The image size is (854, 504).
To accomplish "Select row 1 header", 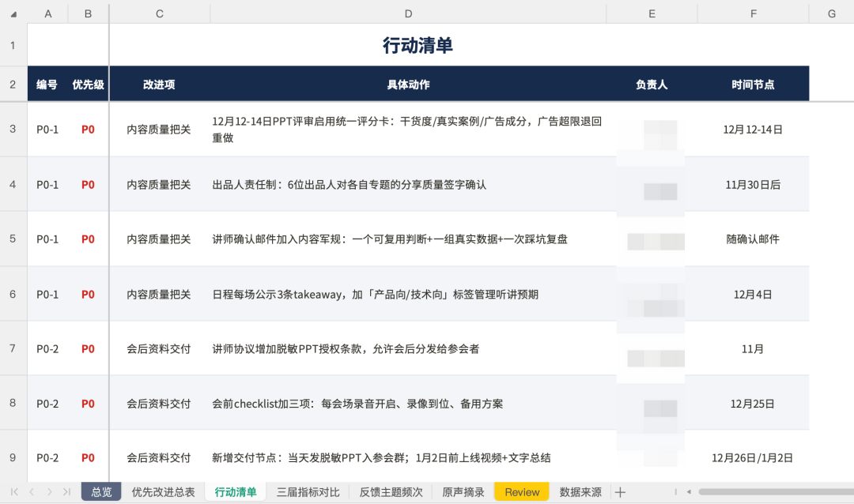I will point(13,45).
